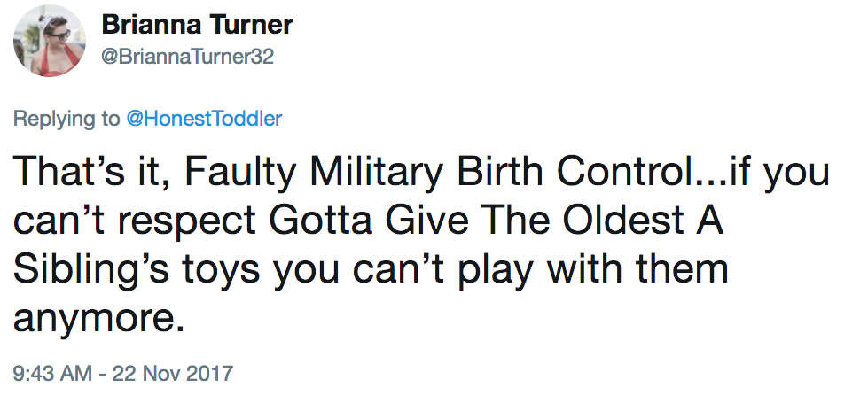Open Brianna Turner's profile avatar
Viewport: 868px width, 403px height.
pos(50,41)
